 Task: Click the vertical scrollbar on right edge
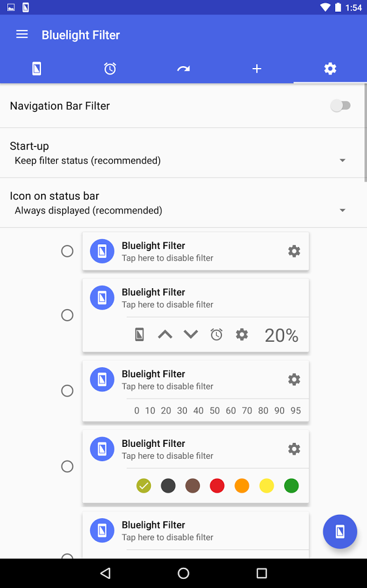(366, 132)
